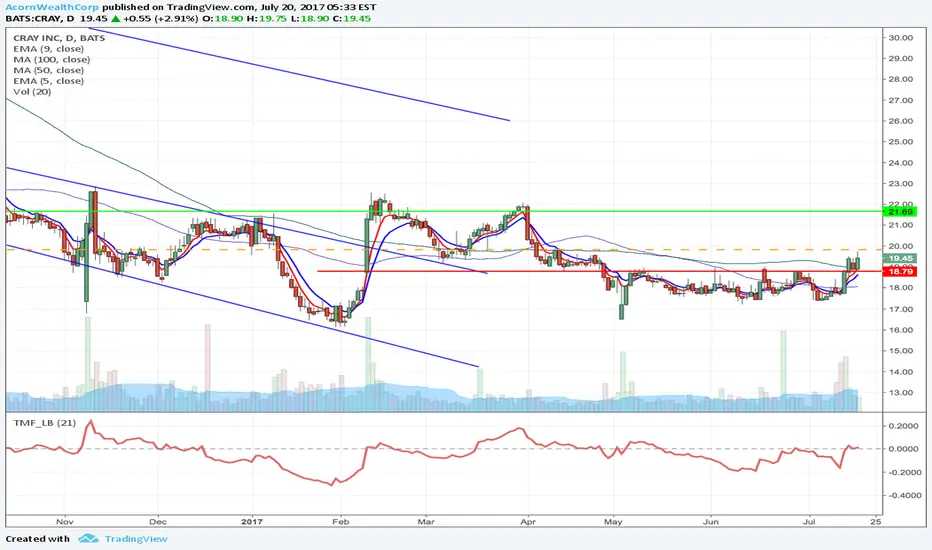
Task: Click the red 18.79 price label
Action: point(900,272)
